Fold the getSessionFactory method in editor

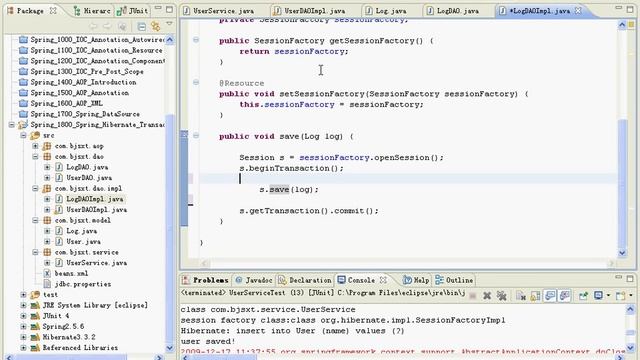(196, 40)
